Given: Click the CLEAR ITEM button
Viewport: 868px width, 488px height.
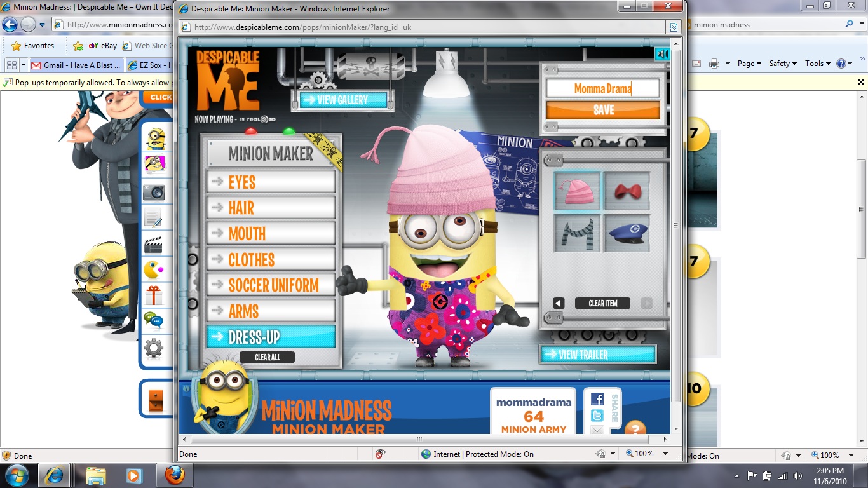Looking at the screenshot, I should (x=602, y=303).
